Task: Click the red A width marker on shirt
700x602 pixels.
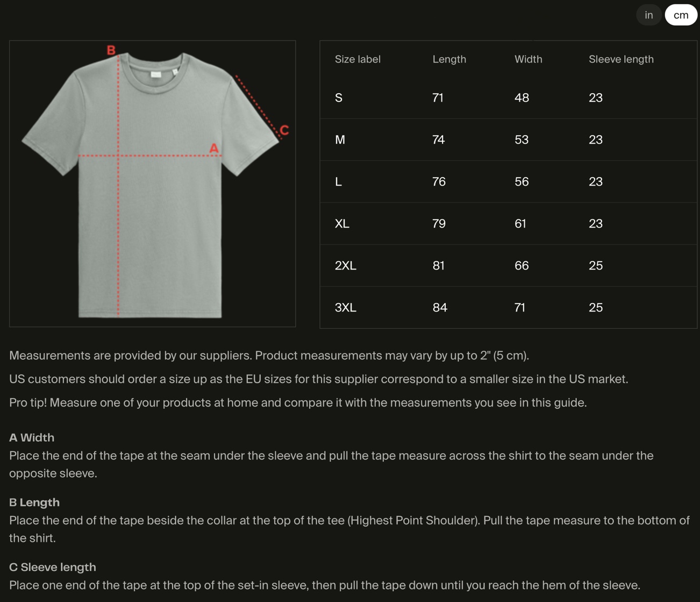Action: tap(214, 148)
